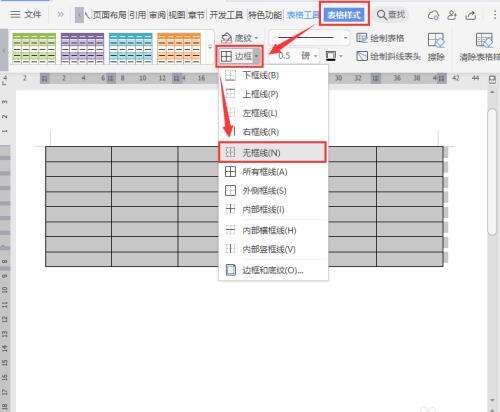Switch to the 引用 tab

138,15
